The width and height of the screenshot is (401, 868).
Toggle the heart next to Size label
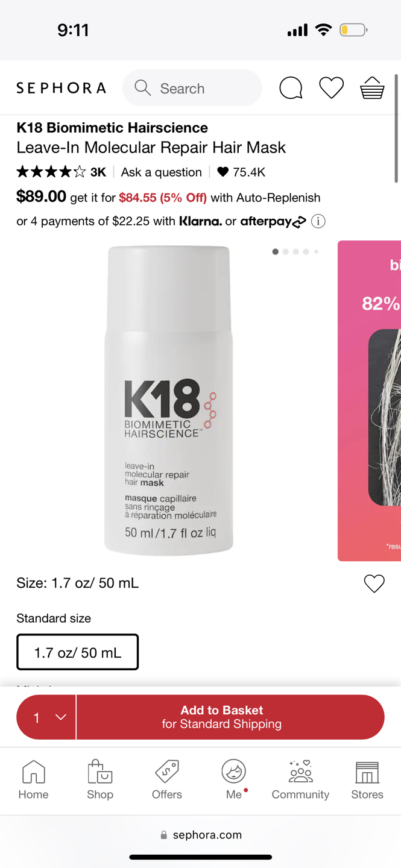point(374,583)
